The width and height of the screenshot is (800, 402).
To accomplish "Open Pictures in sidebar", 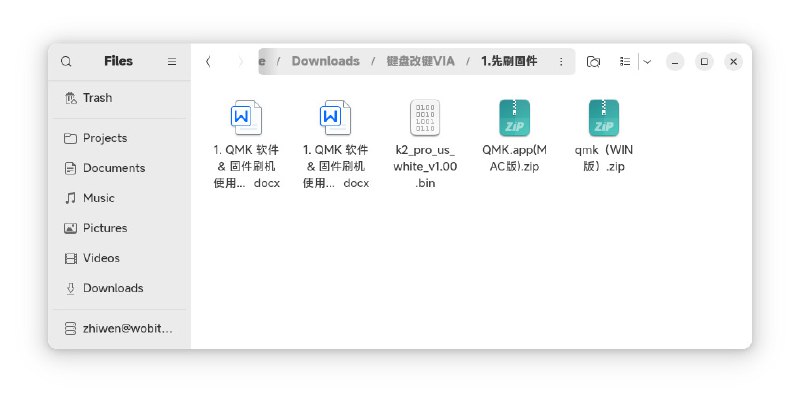I will [119, 228].
